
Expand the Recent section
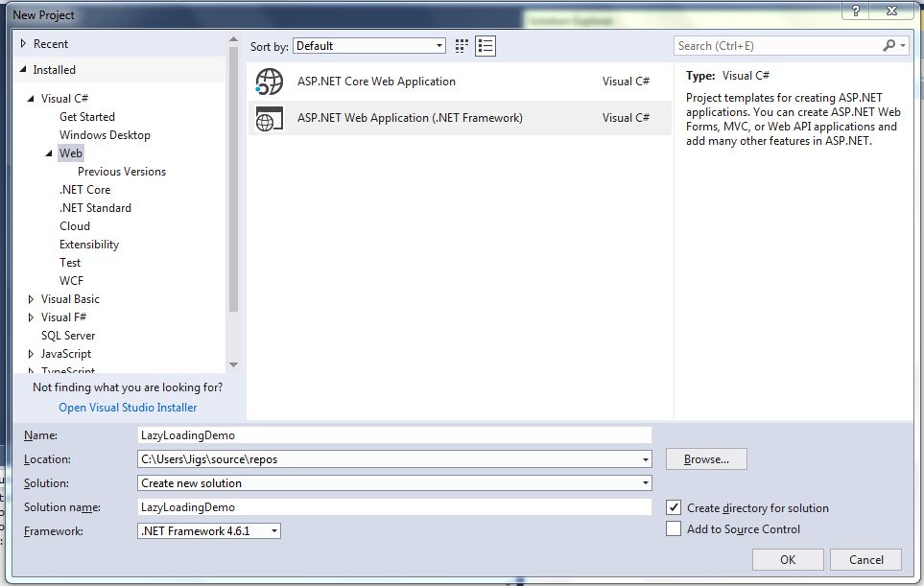24,43
